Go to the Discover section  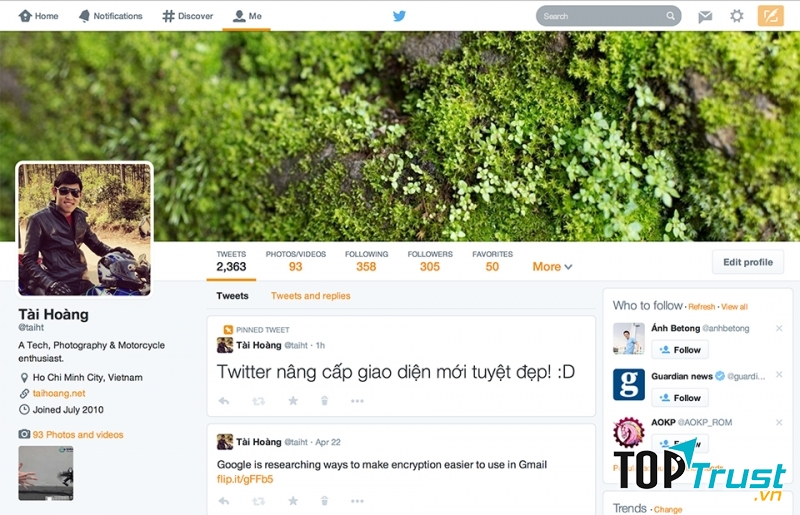188,16
